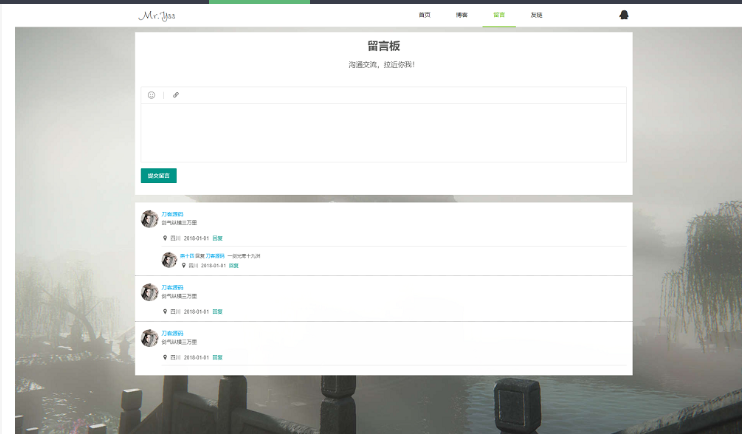Click location pin icon on third comment
Screen dimensions: 742x434
point(165,357)
